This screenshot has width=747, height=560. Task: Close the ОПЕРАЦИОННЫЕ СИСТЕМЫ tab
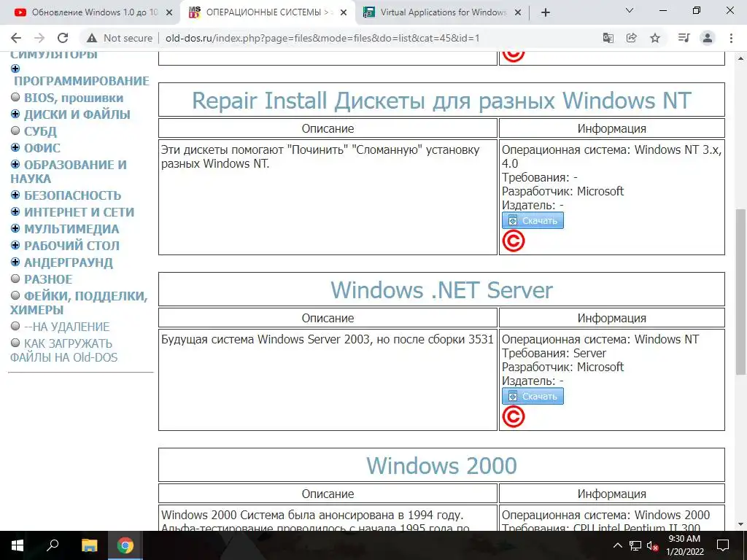[x=344, y=13]
